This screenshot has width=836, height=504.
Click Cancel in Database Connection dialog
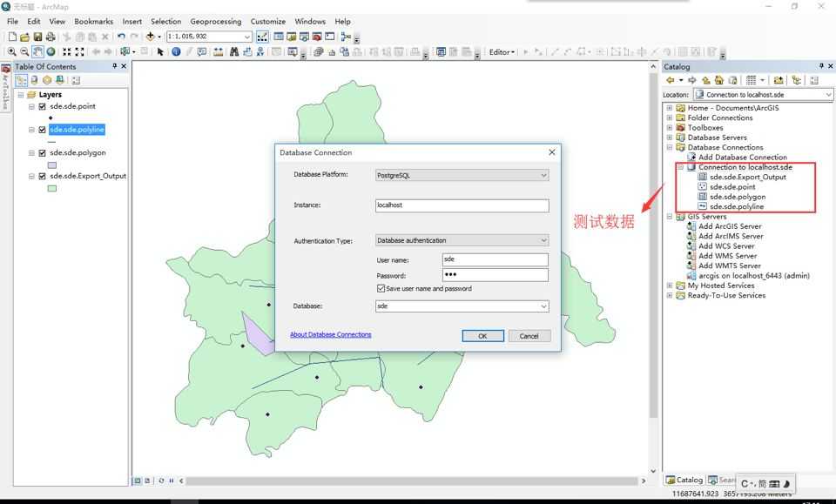tap(529, 336)
